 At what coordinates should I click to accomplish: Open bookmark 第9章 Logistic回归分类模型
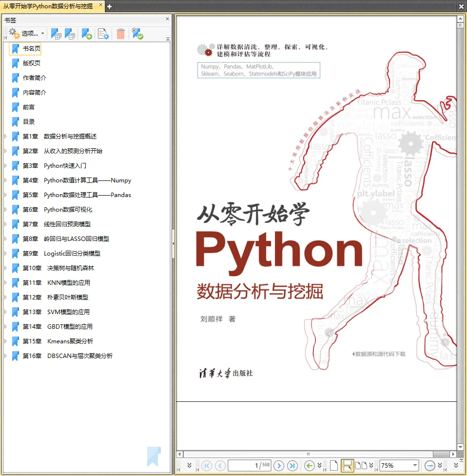click(x=61, y=254)
